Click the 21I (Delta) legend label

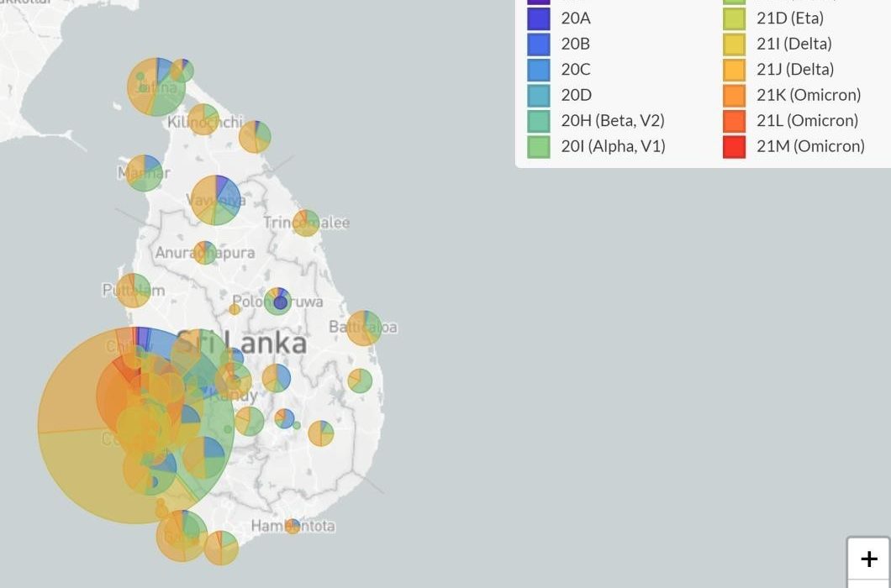point(793,44)
